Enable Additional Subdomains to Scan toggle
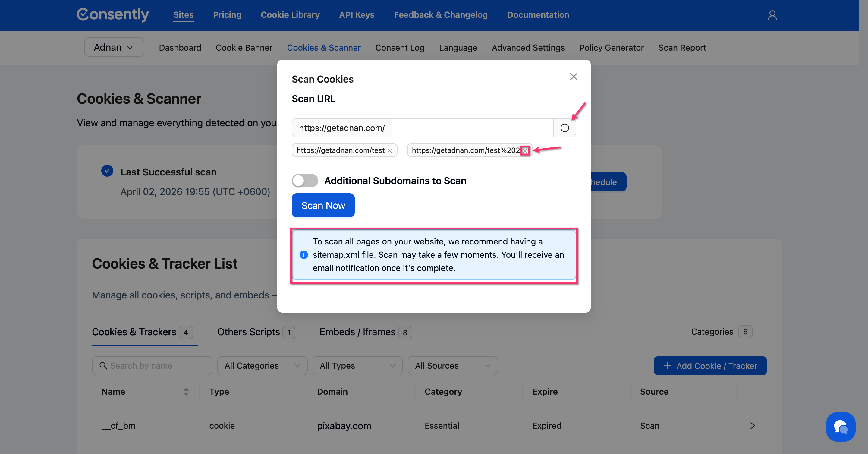Viewport: 868px width, 454px height. click(305, 181)
